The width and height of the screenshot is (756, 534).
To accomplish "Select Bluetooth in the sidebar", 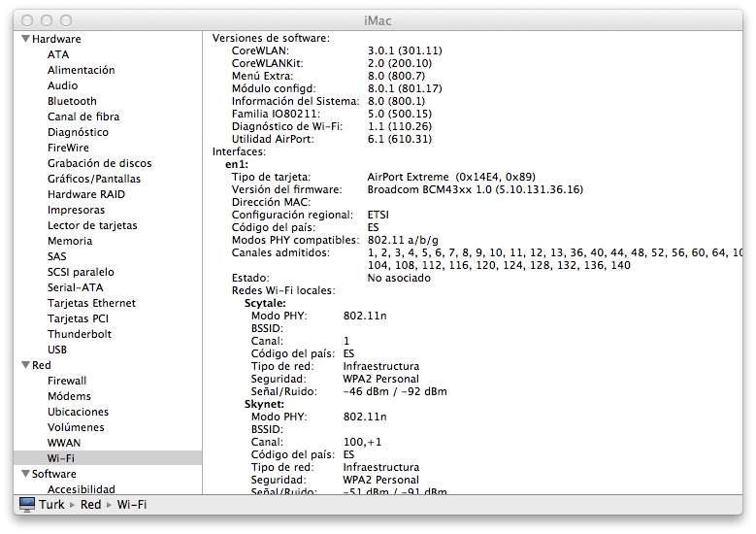I will pos(72,101).
